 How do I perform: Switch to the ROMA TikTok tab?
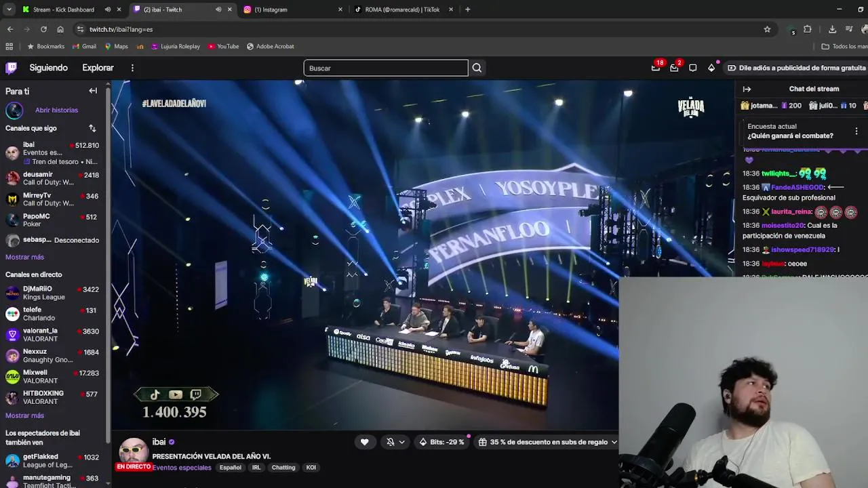pyautogui.click(x=402, y=9)
